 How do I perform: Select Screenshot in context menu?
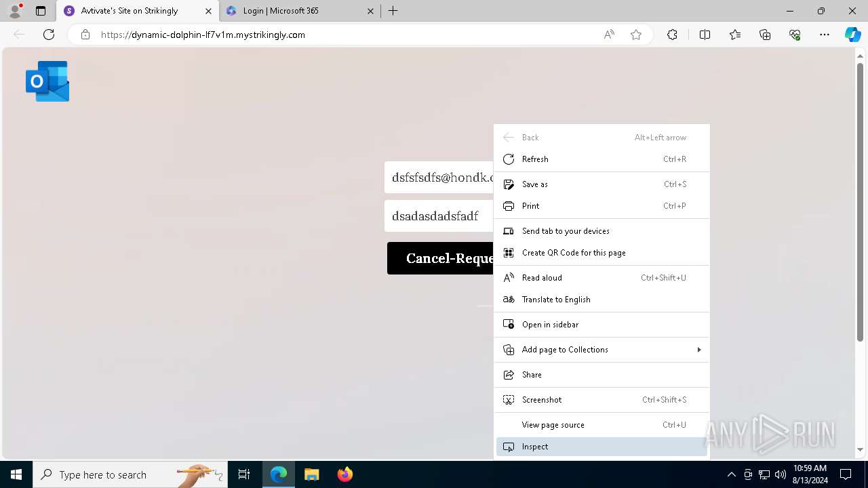click(x=601, y=400)
